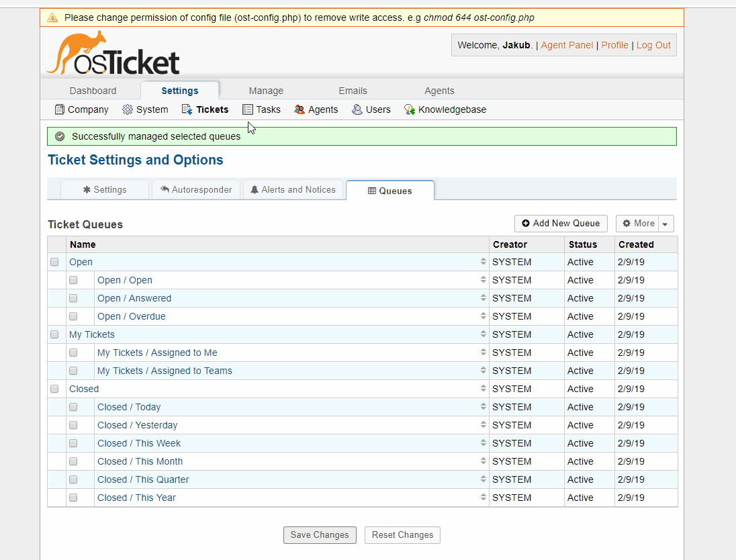736x560 pixels.
Task: Click the Autoresponder reply-arrow icon
Action: (163, 189)
